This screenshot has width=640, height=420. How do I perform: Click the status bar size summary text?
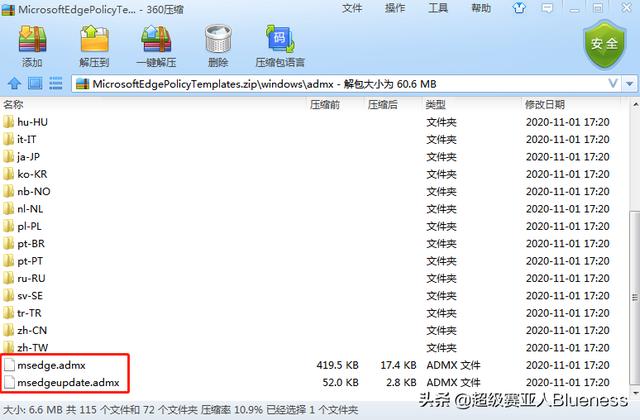(180, 409)
